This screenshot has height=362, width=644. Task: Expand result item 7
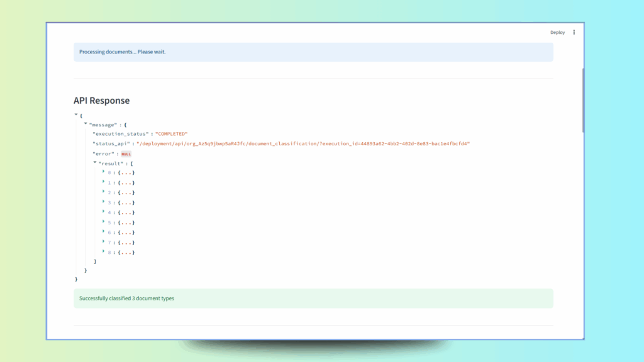(104, 243)
